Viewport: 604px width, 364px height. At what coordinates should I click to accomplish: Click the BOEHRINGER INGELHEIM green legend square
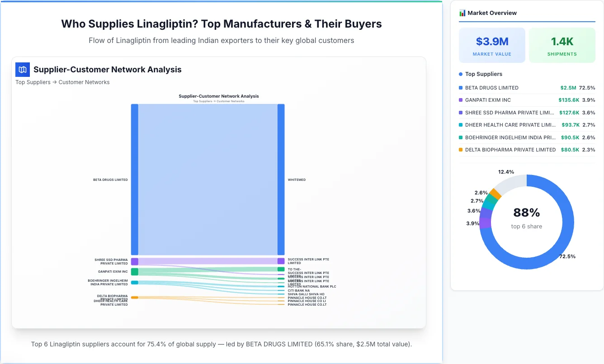pos(460,137)
